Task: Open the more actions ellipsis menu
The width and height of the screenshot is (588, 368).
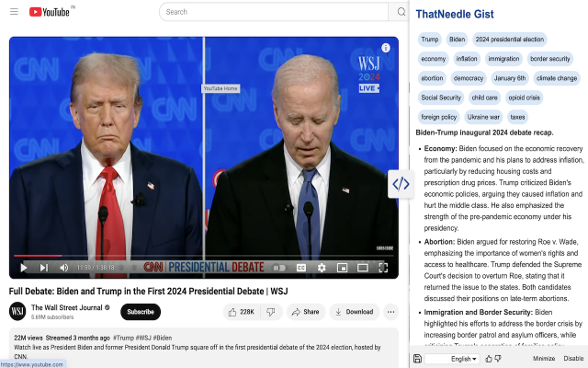Action: [390, 312]
